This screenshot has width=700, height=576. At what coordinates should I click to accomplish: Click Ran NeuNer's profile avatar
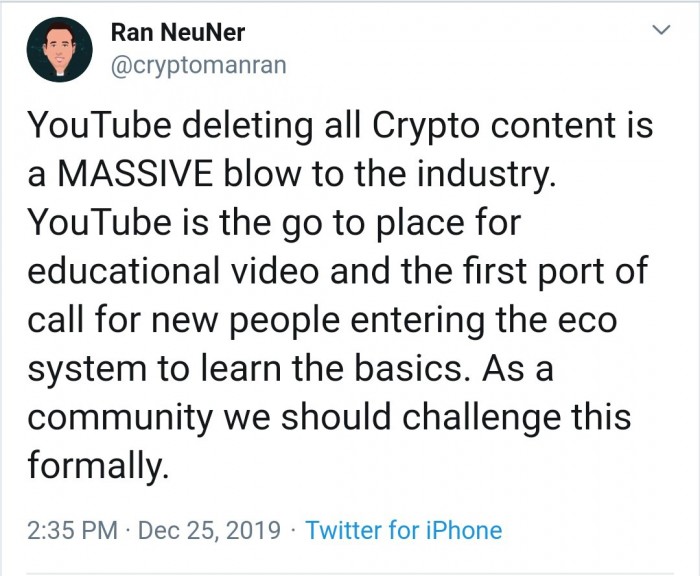point(59,49)
